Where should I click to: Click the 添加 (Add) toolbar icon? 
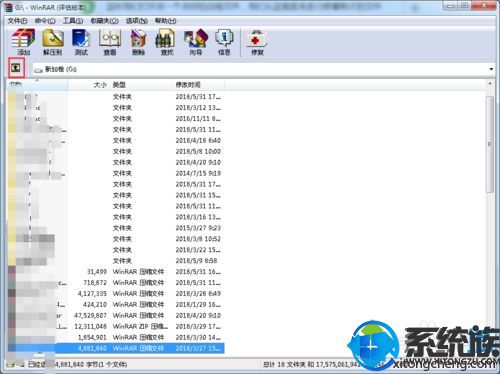24,42
